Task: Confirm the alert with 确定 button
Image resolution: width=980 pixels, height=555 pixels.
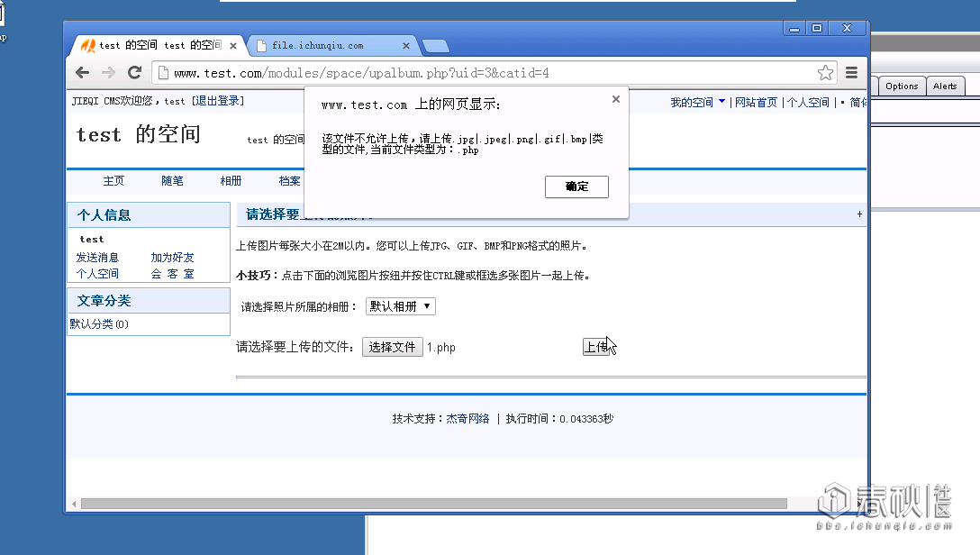Action: tap(576, 187)
